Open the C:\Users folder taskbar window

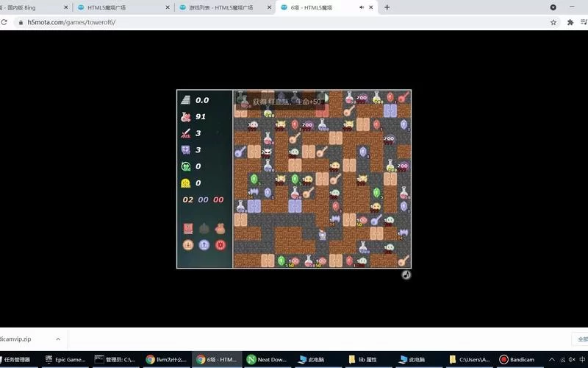pyautogui.click(x=470, y=359)
